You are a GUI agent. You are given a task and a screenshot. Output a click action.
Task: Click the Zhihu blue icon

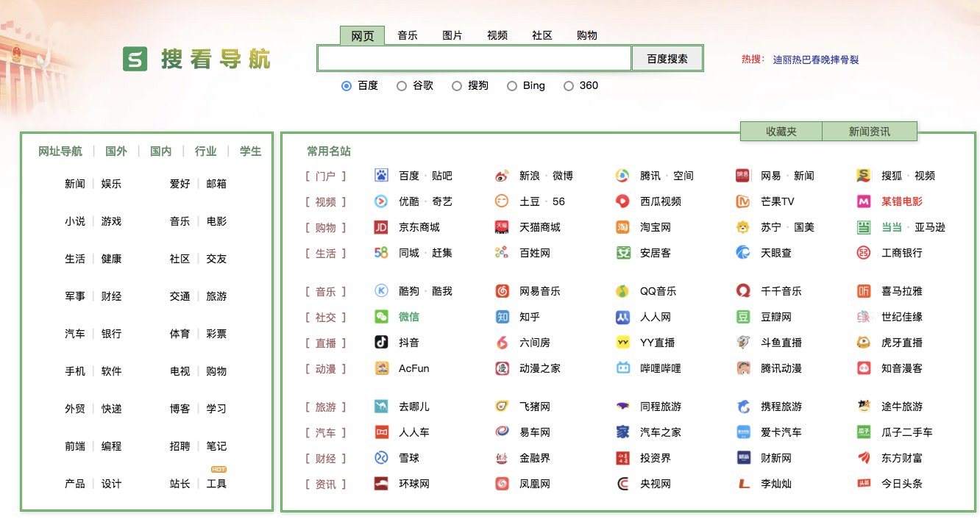click(502, 317)
